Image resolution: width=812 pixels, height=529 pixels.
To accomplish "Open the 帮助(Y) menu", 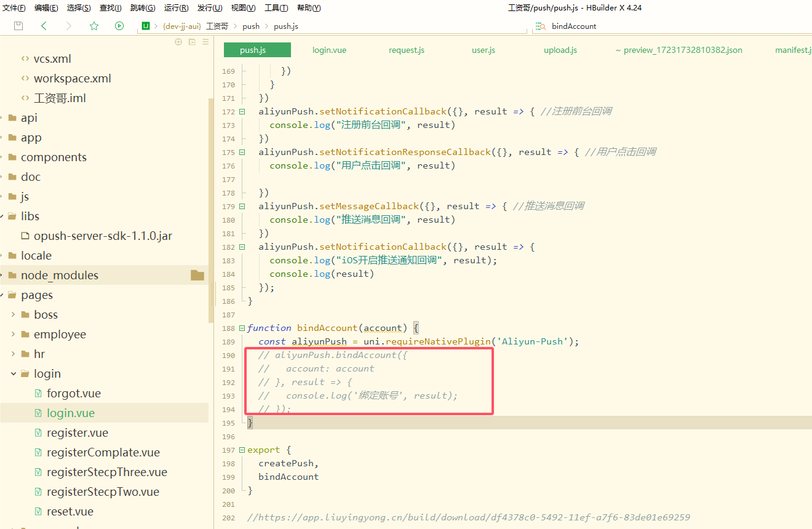I will pyautogui.click(x=309, y=8).
